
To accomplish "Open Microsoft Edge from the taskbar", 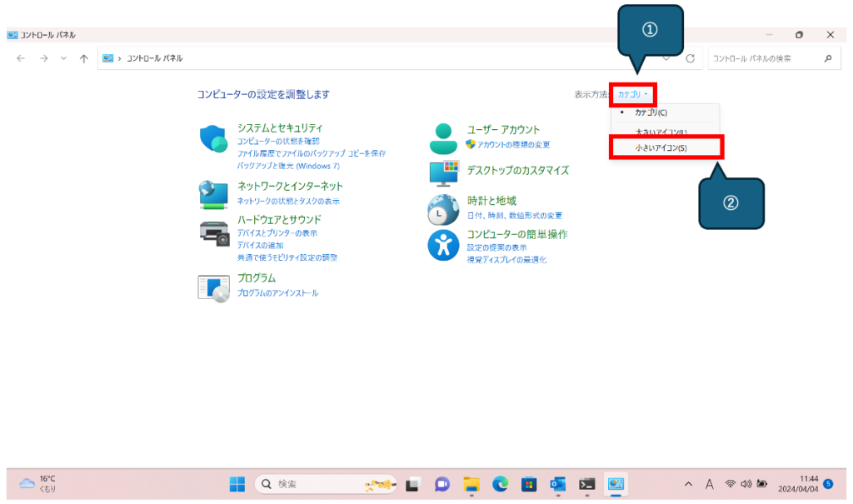I will click(x=500, y=484).
